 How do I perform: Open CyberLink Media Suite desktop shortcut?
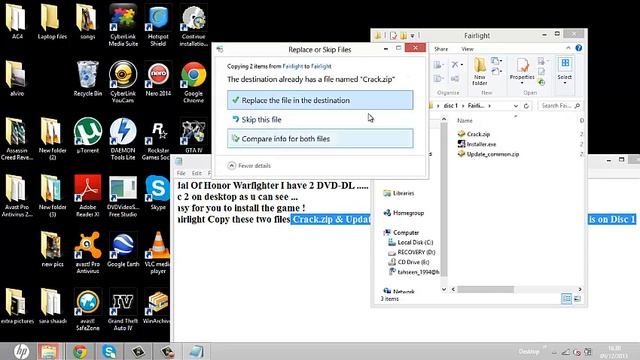(123, 25)
